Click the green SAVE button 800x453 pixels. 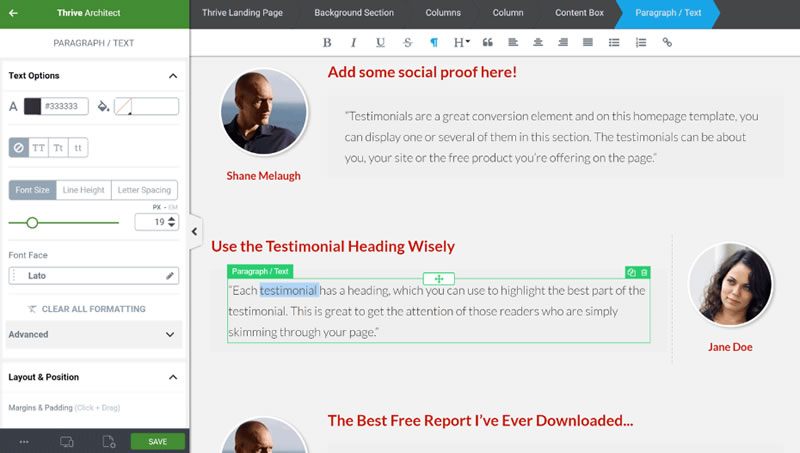[158, 442]
